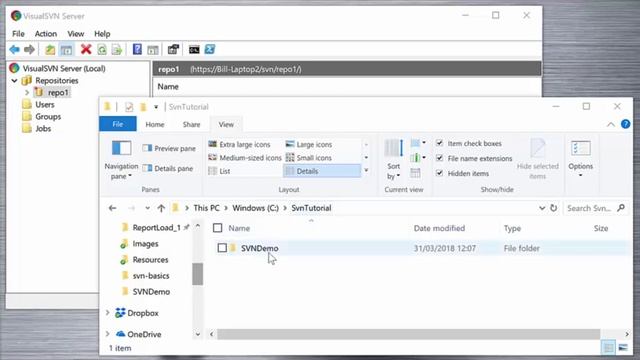Click the gray Forward arrow in VisualSVN toolbar
This screenshot has width=640, height=360.
tap(29, 50)
